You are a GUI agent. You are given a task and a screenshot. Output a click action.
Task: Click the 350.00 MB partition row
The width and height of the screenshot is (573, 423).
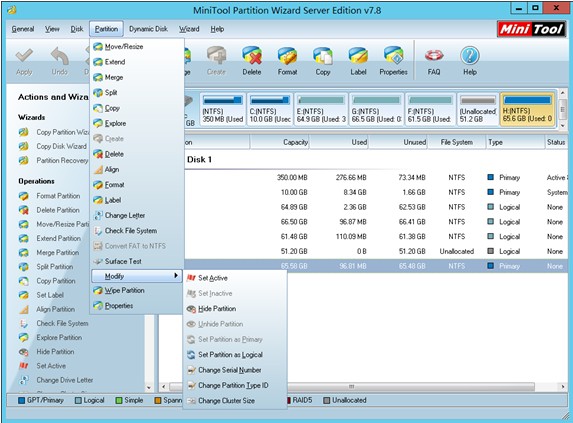coord(376,178)
